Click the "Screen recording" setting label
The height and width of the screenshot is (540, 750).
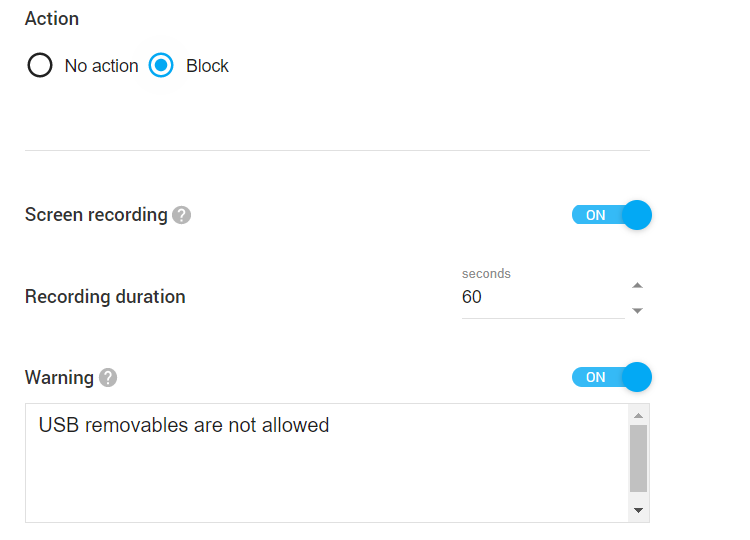[96, 215]
